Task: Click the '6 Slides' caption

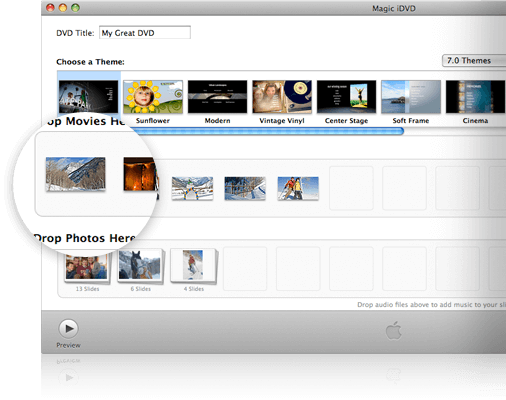Action: click(141, 289)
